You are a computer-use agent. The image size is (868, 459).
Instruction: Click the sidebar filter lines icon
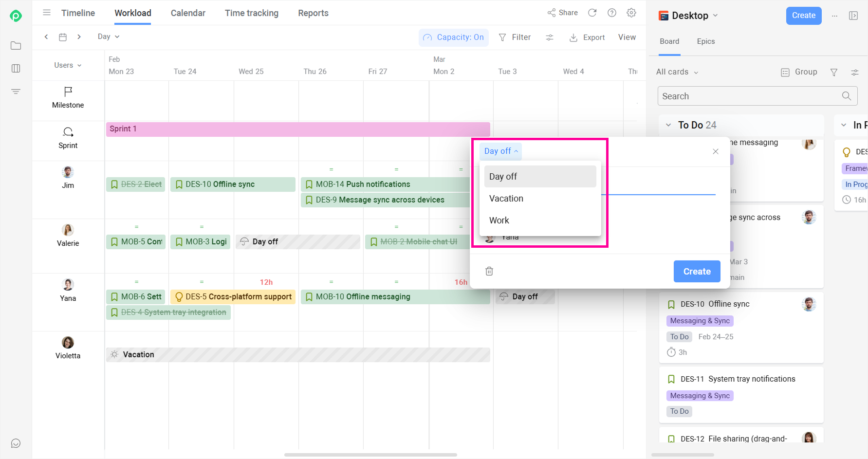[x=16, y=91]
